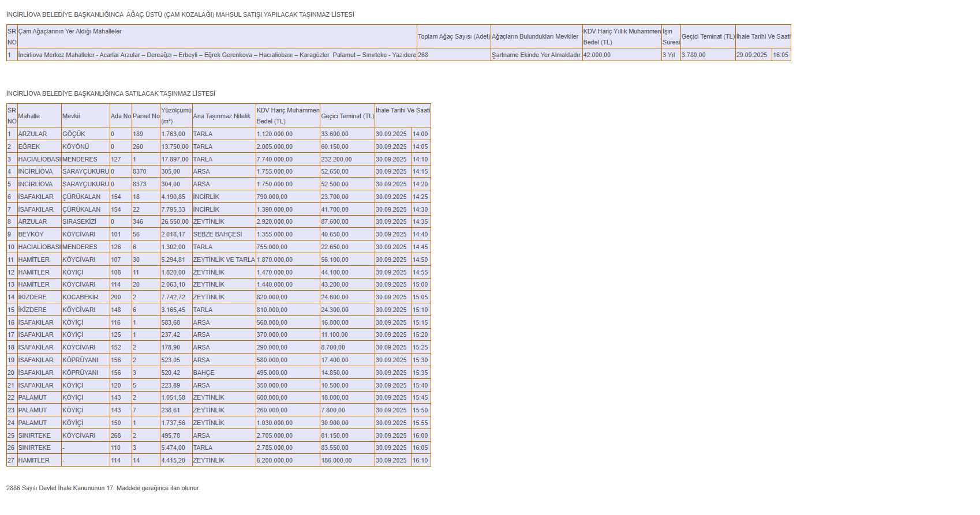Click the Toplam Ağaç Sayısı column header
Viewport: 980px width, 515px height.
point(454,37)
